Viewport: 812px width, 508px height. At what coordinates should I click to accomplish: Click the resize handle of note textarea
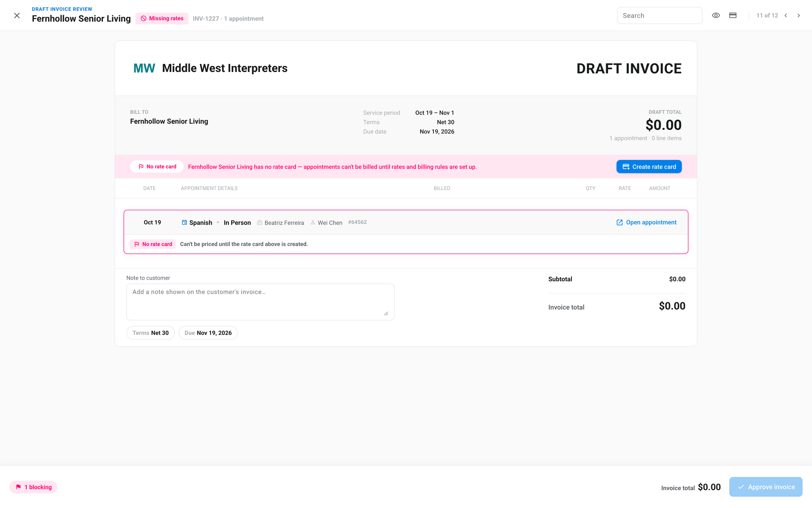pyautogui.click(x=386, y=313)
